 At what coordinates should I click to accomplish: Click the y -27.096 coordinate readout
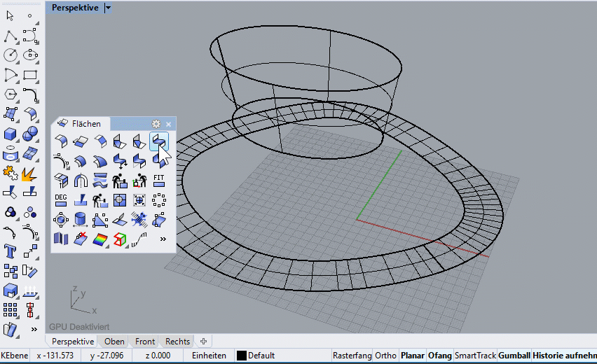click(x=107, y=356)
